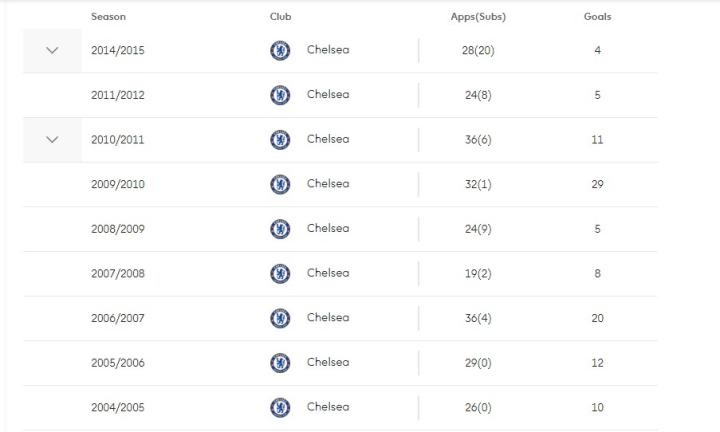Click Chelsea badge in 2014/2015 row
The image size is (720, 432).
(x=280, y=50)
